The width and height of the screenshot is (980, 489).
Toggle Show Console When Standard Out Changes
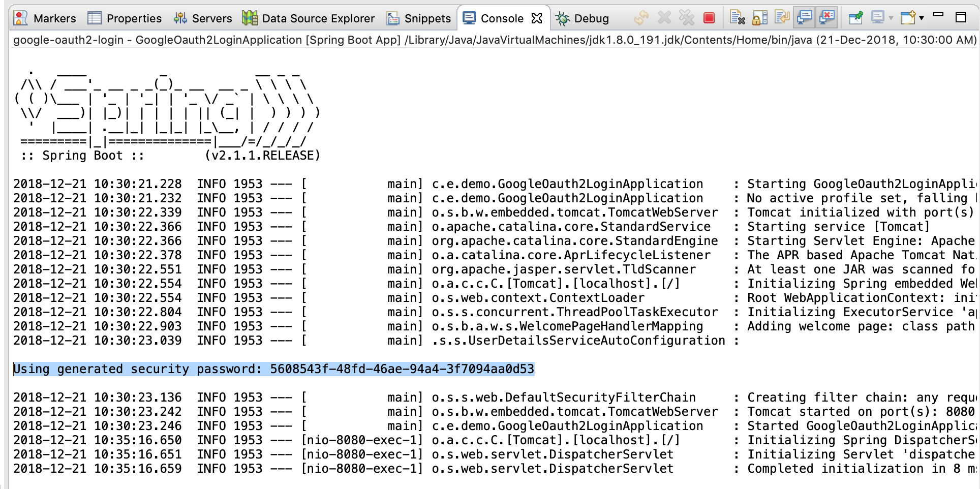(805, 18)
